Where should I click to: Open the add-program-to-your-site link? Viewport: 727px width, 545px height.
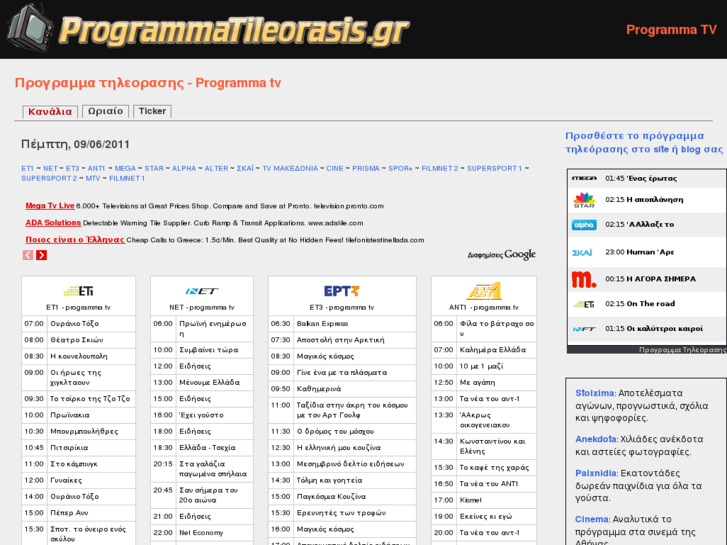(644, 142)
